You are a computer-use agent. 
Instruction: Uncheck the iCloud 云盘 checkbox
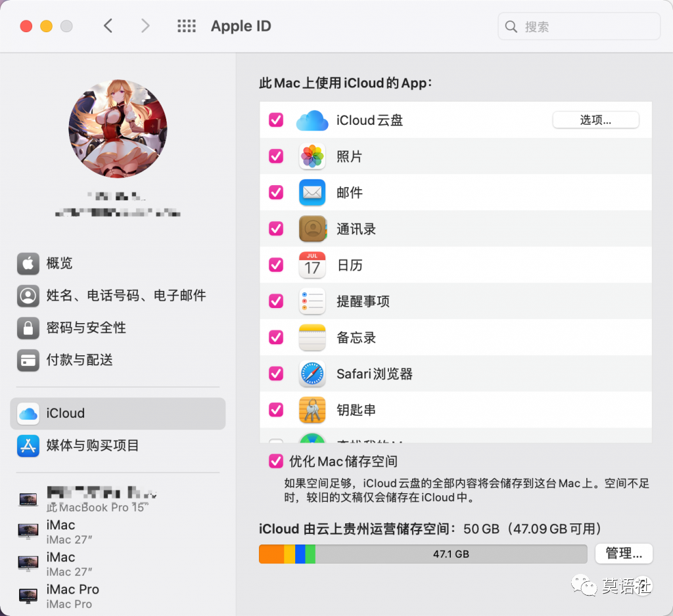point(276,120)
